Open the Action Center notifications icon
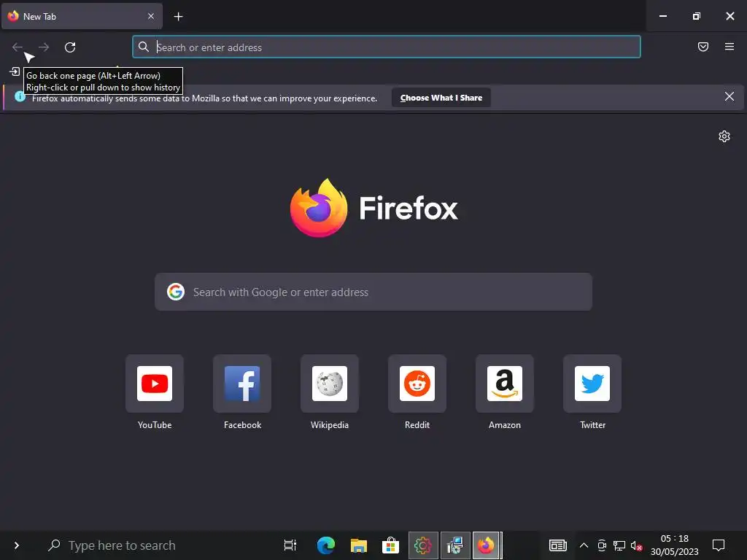This screenshot has height=560, width=747. [x=719, y=545]
